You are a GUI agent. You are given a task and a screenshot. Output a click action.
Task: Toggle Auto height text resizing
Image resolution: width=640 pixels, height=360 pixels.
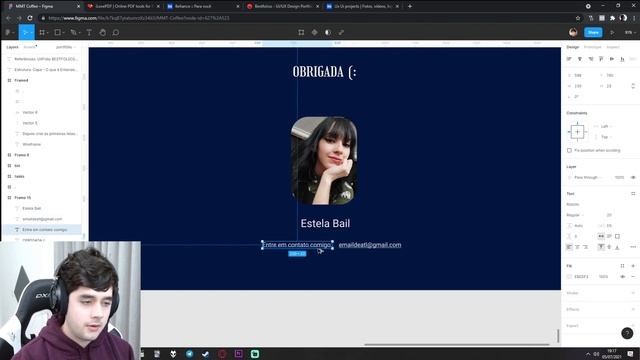click(x=609, y=236)
